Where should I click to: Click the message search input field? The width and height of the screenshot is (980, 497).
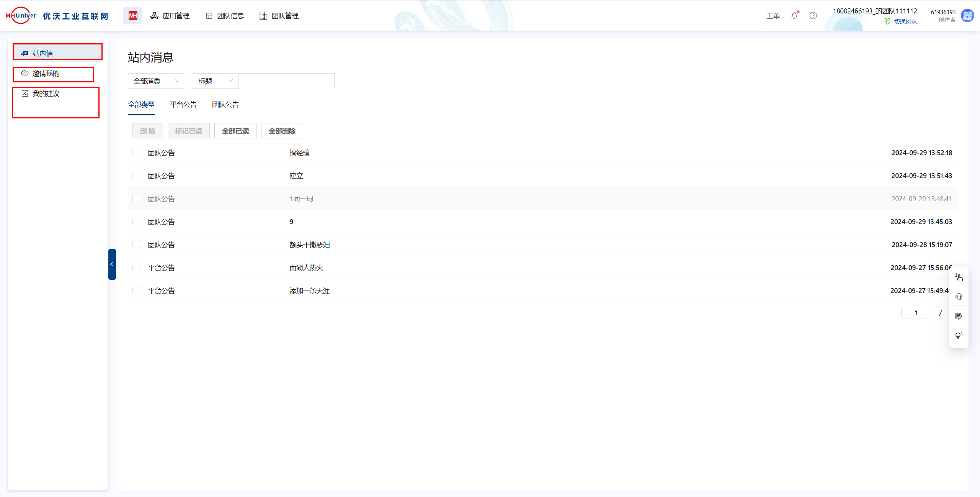pos(286,81)
